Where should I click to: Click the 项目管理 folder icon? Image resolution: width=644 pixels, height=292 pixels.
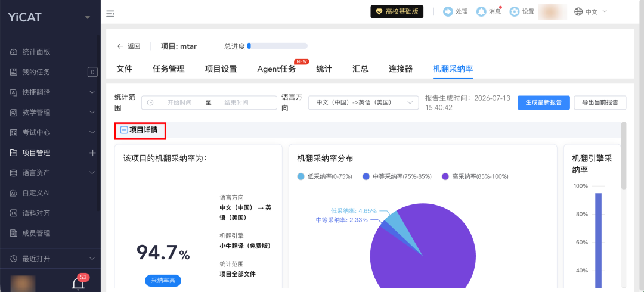(x=14, y=153)
